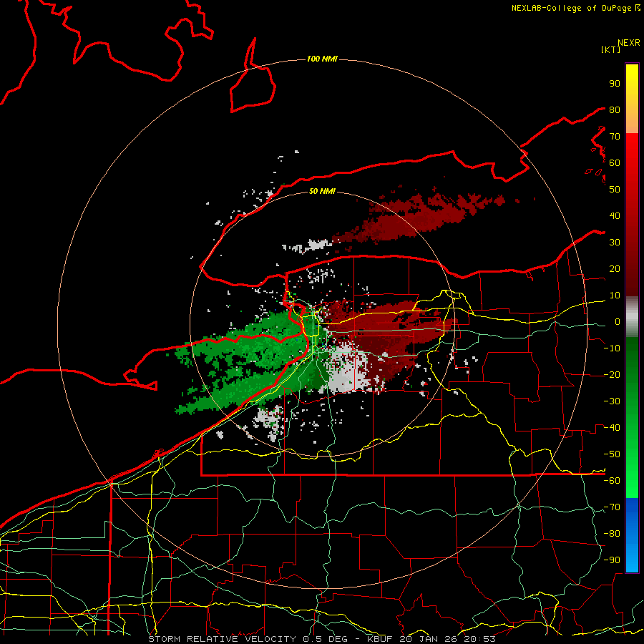Viewport: 644px width, 644px height.
Task: Click the -50 value on velocity scale
Action: (612, 454)
